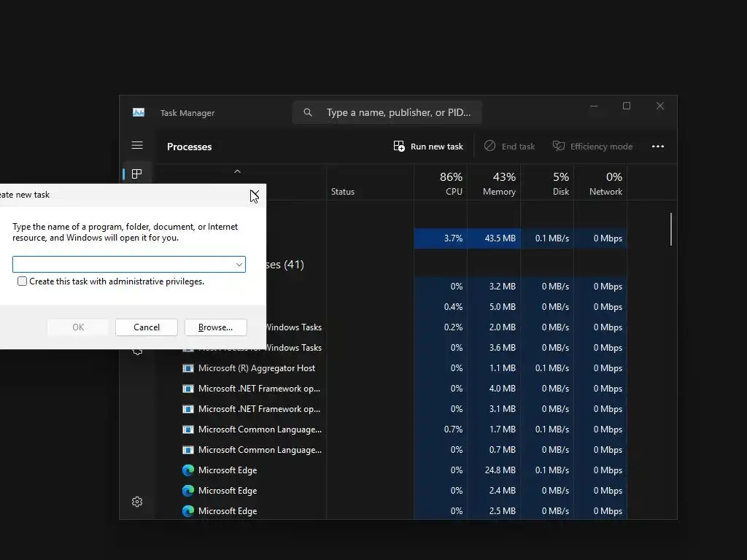The width and height of the screenshot is (747, 560).
Task: Sort by the Memory 43% column header
Action: coord(494,183)
